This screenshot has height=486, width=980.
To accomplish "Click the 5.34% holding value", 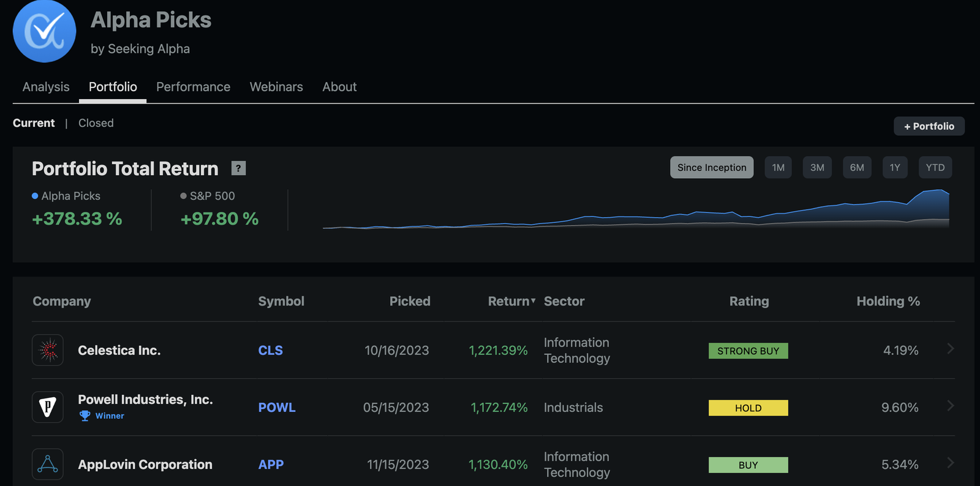I will point(900,464).
